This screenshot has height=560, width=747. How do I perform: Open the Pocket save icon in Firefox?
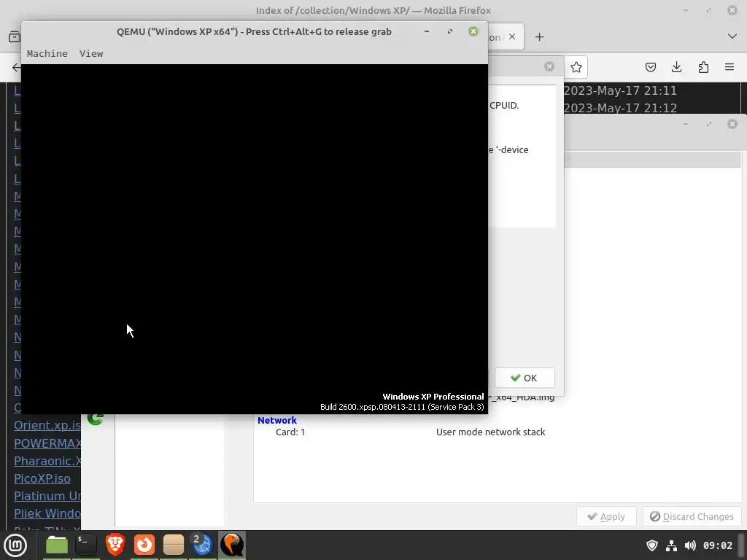click(x=650, y=67)
